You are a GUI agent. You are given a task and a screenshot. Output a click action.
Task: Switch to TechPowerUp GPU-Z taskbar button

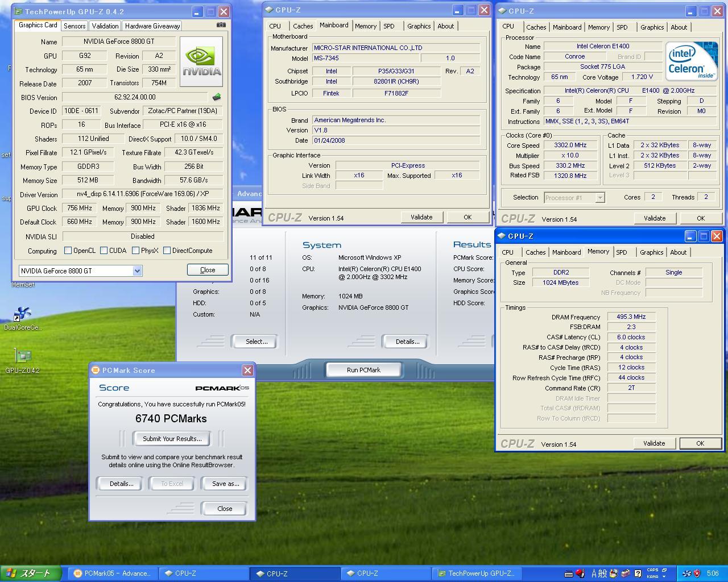click(477, 573)
